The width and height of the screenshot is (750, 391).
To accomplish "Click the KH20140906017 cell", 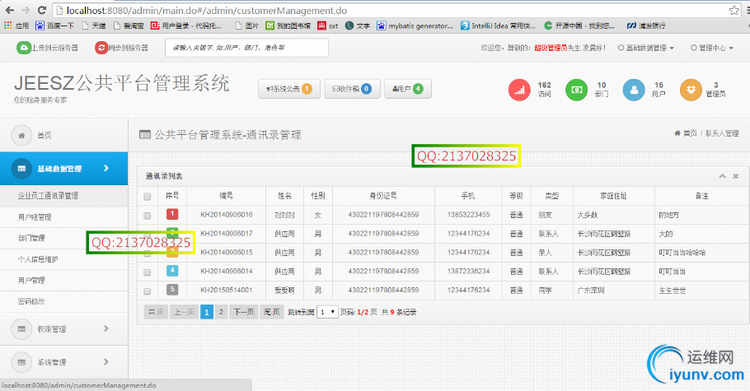I will 226,234.
